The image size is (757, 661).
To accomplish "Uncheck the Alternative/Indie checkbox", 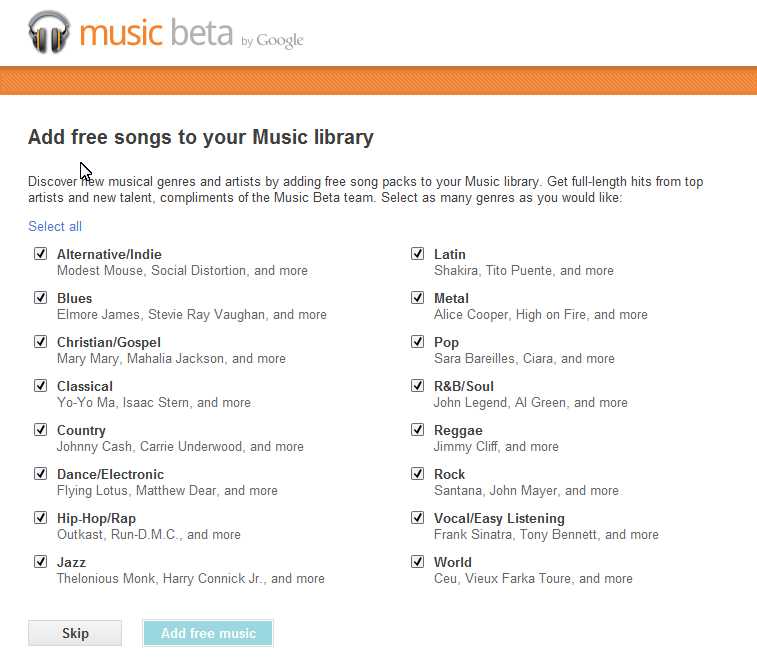I will (x=41, y=254).
